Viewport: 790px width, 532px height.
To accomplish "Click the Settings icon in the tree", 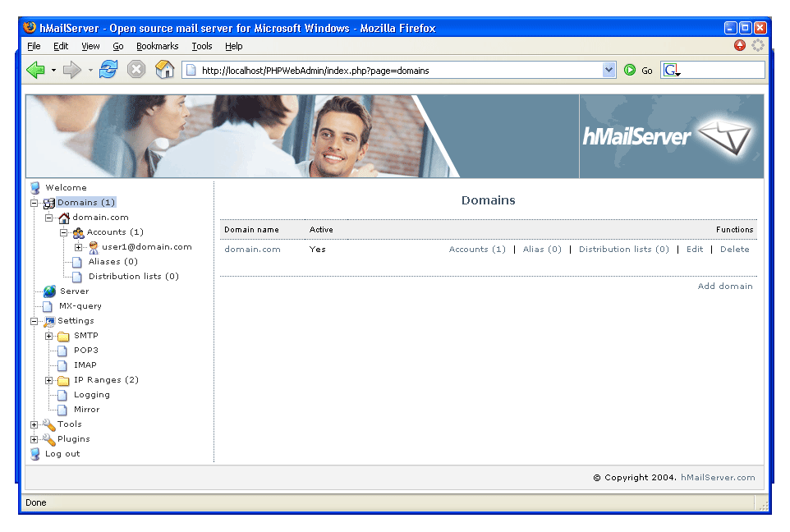I will 49,321.
